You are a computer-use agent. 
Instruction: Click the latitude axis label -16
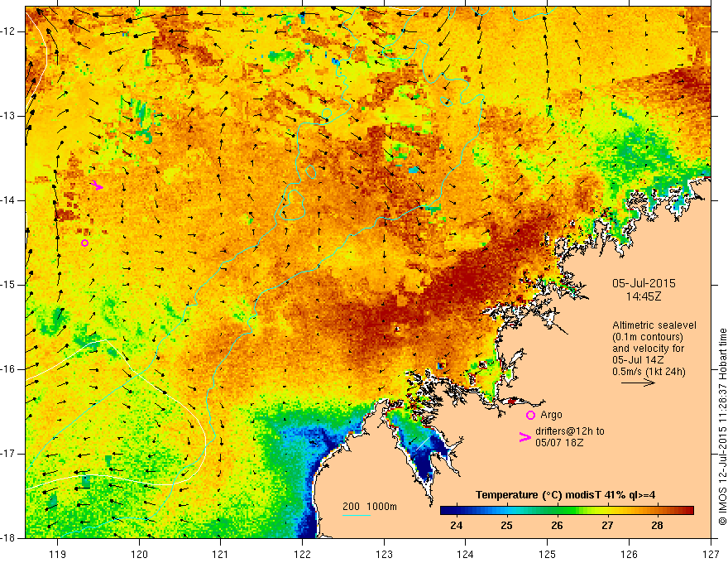pos(9,369)
